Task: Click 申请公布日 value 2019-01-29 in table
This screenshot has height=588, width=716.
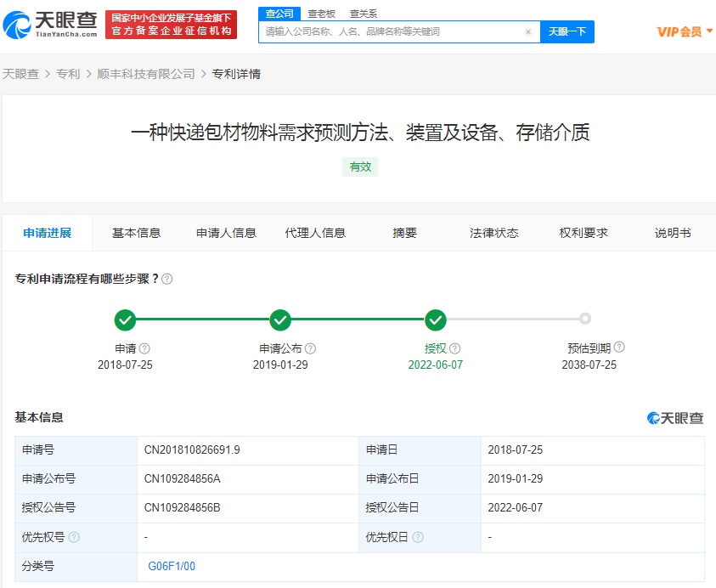Action: click(516, 478)
